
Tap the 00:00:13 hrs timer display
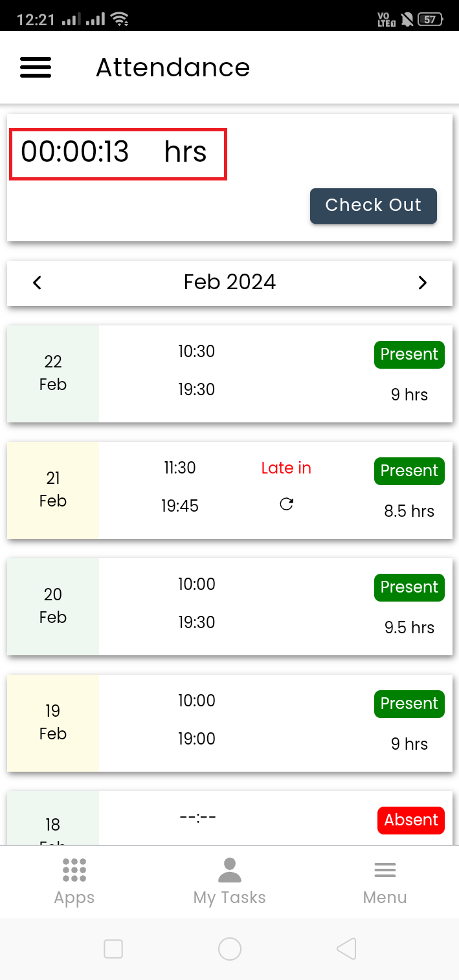pyautogui.click(x=118, y=153)
